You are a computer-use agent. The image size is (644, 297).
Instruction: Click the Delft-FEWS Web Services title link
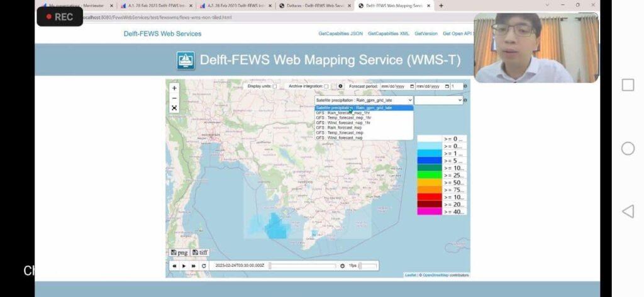coord(163,34)
